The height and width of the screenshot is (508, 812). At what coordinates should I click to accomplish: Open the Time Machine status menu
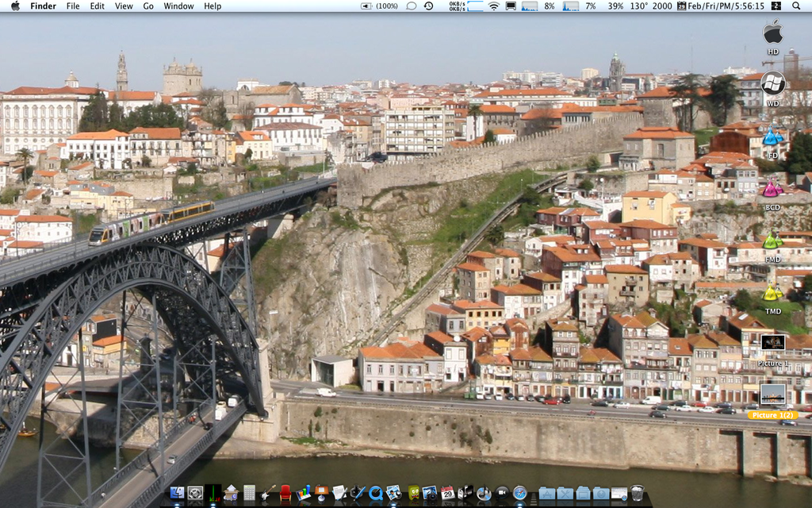[x=428, y=6]
